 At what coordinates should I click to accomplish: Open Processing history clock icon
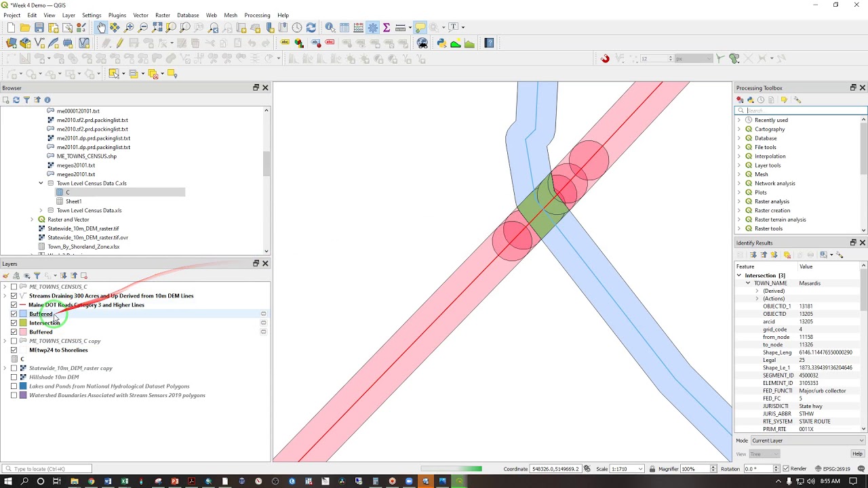click(x=761, y=100)
